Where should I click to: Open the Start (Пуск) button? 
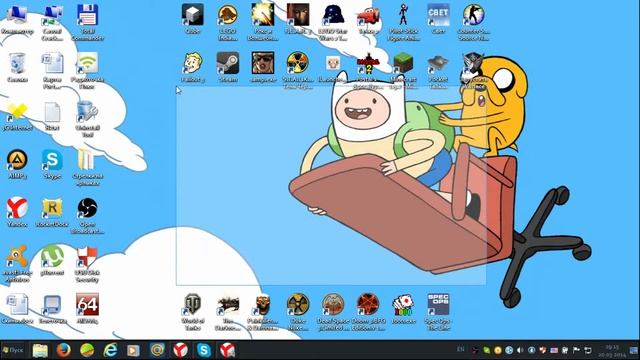coord(13,350)
